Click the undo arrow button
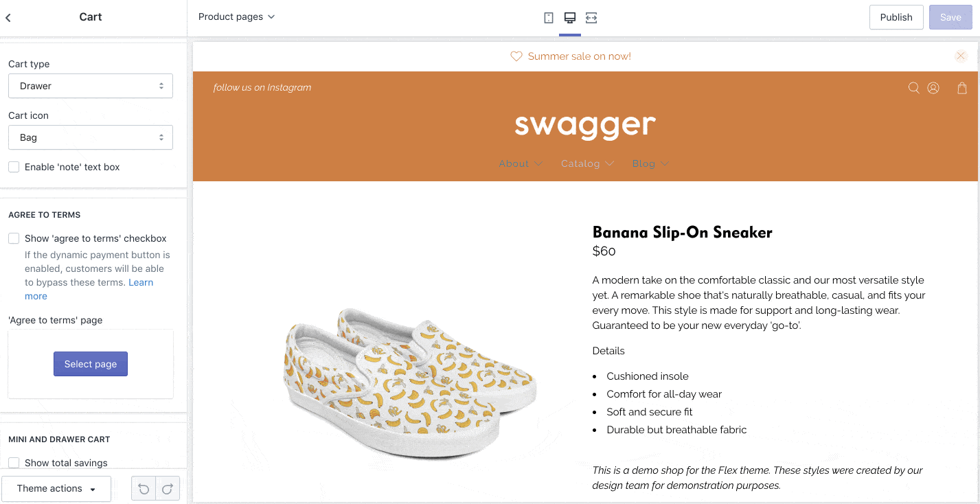The width and height of the screenshot is (980, 504). click(x=144, y=489)
